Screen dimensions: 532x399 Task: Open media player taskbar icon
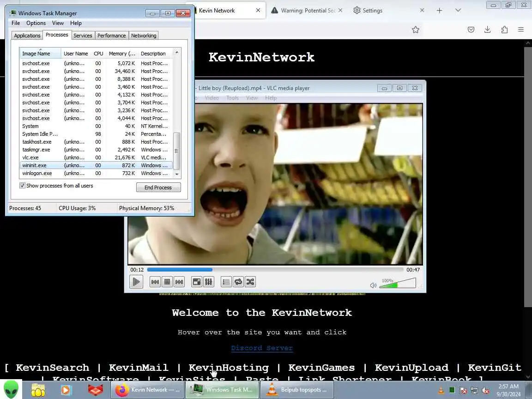[66, 390]
